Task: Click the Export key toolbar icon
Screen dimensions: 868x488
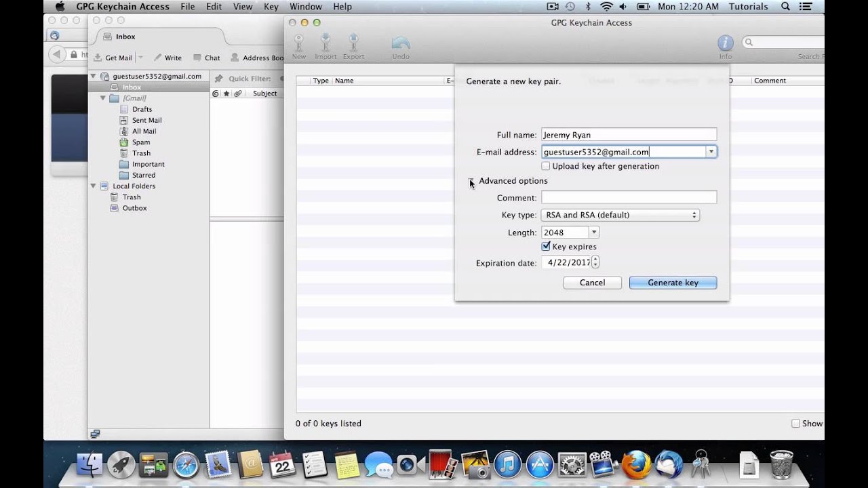Action: [x=353, y=46]
